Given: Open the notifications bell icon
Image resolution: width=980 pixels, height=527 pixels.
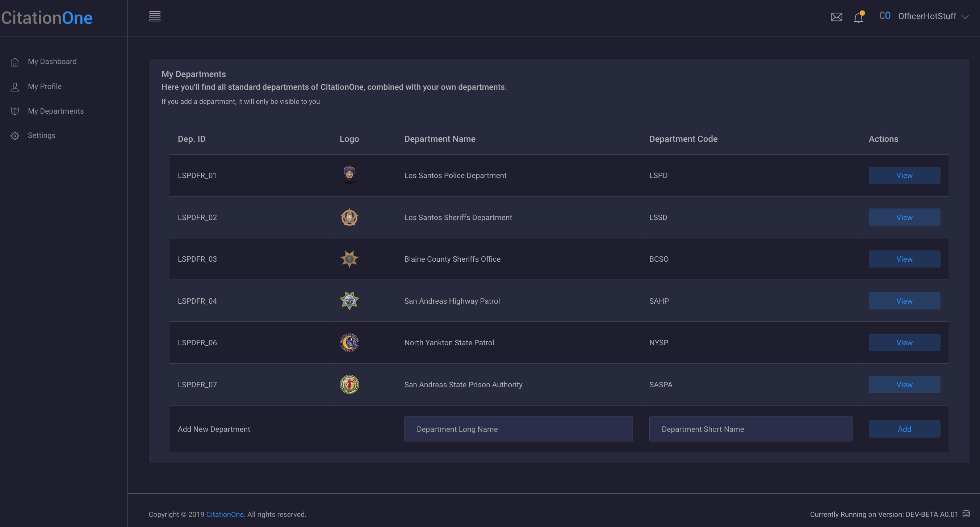Looking at the screenshot, I should coord(858,17).
